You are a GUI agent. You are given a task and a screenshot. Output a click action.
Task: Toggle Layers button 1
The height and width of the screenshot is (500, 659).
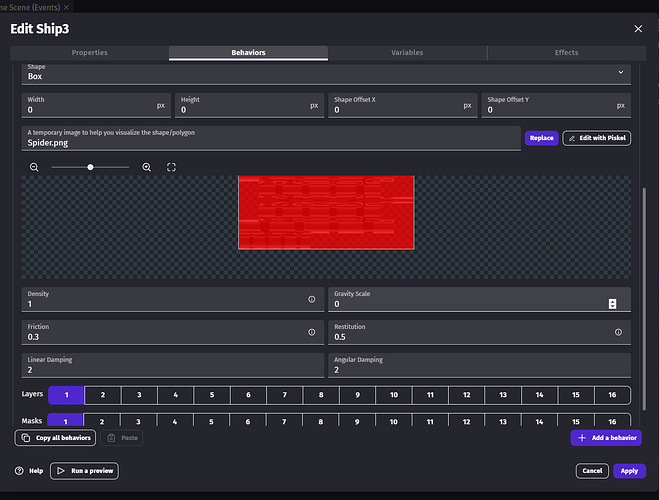coord(66,395)
